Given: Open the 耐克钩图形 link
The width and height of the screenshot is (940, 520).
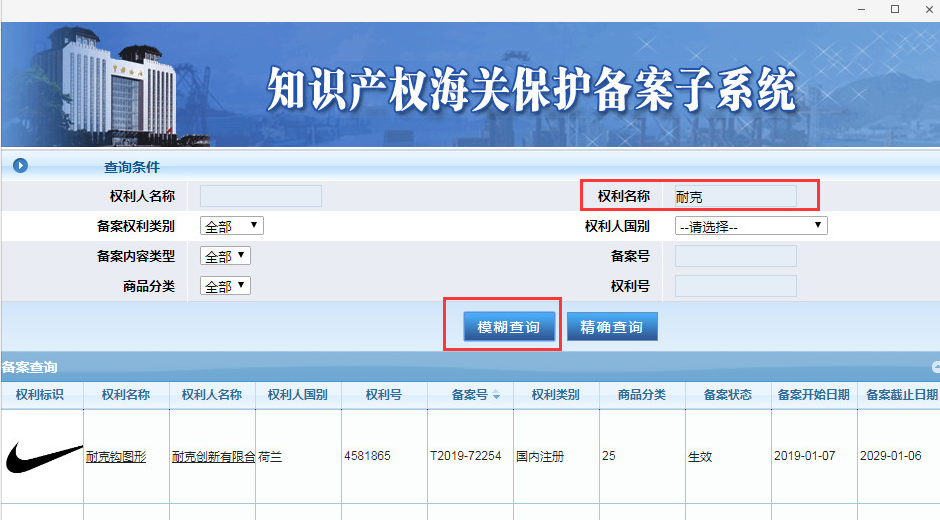Looking at the screenshot, I should pos(116,457).
